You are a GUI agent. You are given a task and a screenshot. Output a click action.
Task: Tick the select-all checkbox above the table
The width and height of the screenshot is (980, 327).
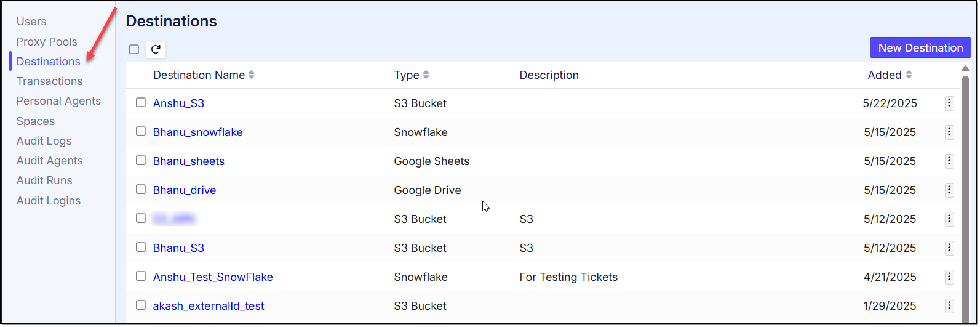click(134, 49)
